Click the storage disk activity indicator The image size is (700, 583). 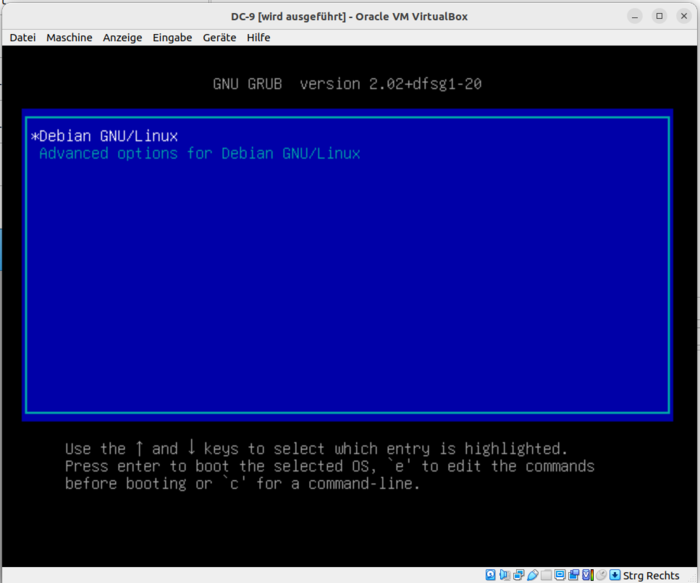(491, 575)
